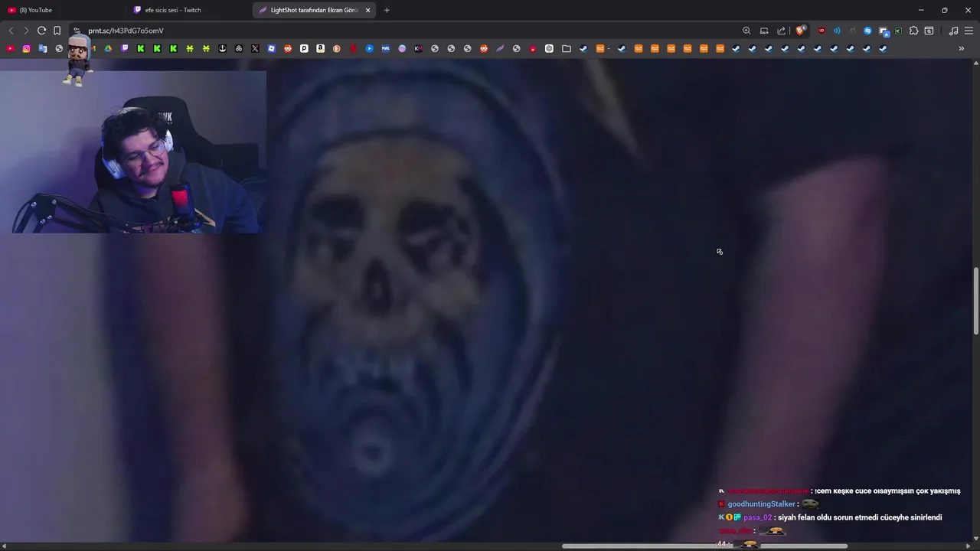
Task: Open the bookmarks folder icon
Action: (x=567, y=48)
